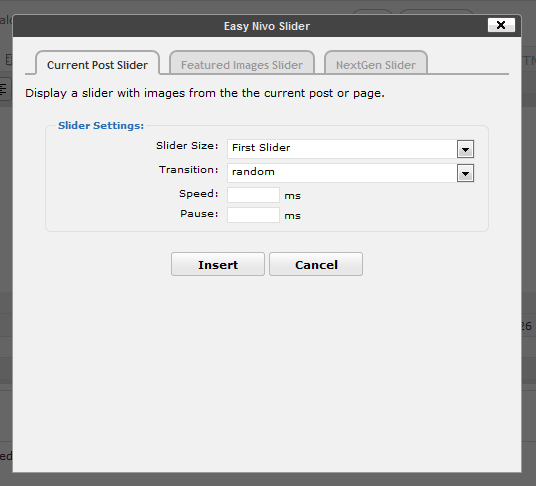Click the Transition label

point(188,170)
